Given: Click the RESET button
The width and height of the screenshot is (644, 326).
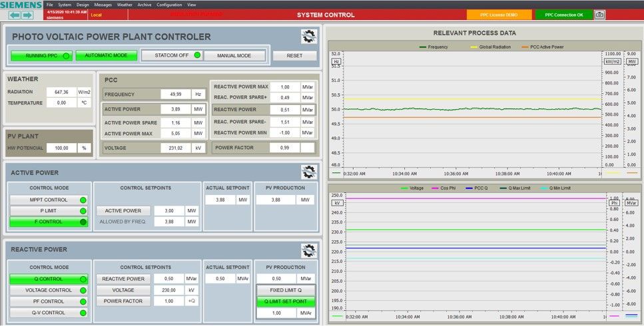Looking at the screenshot, I should point(294,56).
